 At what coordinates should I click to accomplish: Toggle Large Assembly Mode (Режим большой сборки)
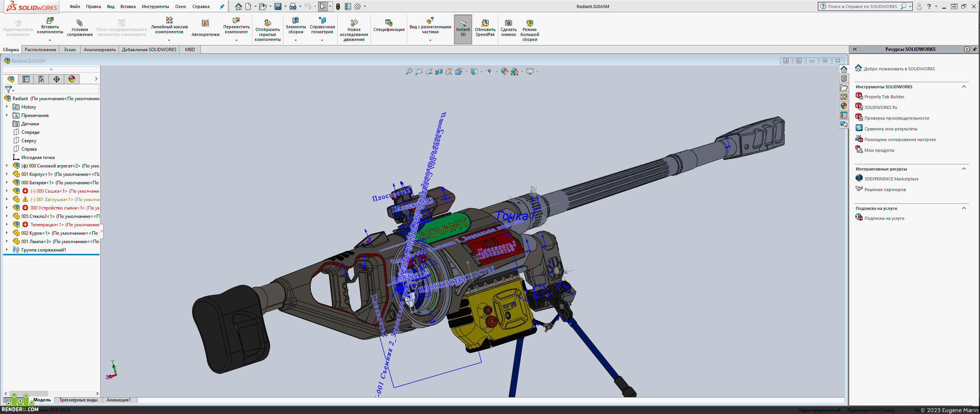point(530,30)
